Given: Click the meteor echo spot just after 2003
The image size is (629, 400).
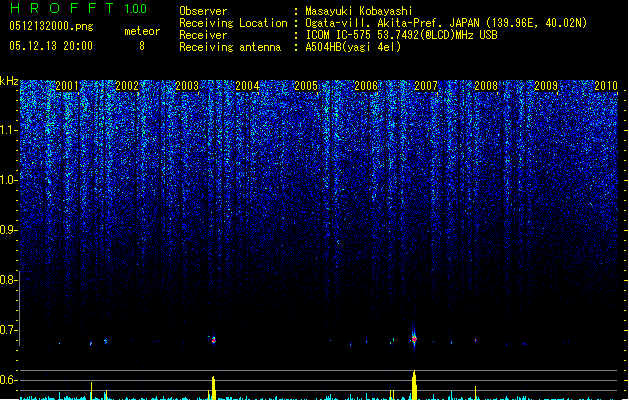Looking at the screenshot, I should pyautogui.click(x=214, y=340).
